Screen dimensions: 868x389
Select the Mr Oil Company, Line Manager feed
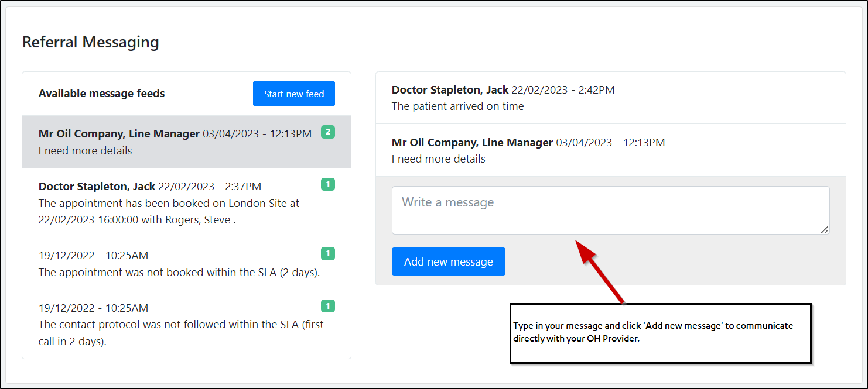click(176, 142)
